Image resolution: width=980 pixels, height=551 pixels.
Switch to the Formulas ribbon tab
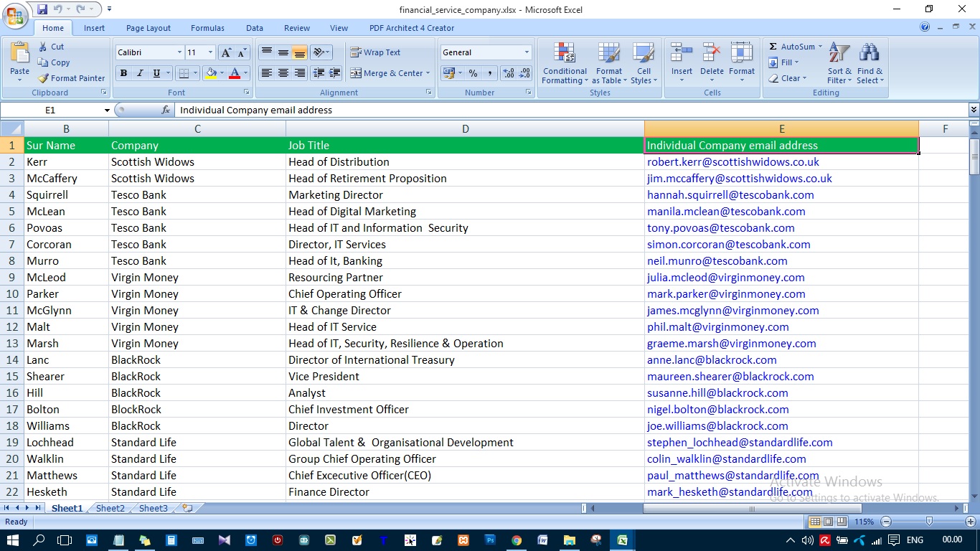click(x=208, y=28)
